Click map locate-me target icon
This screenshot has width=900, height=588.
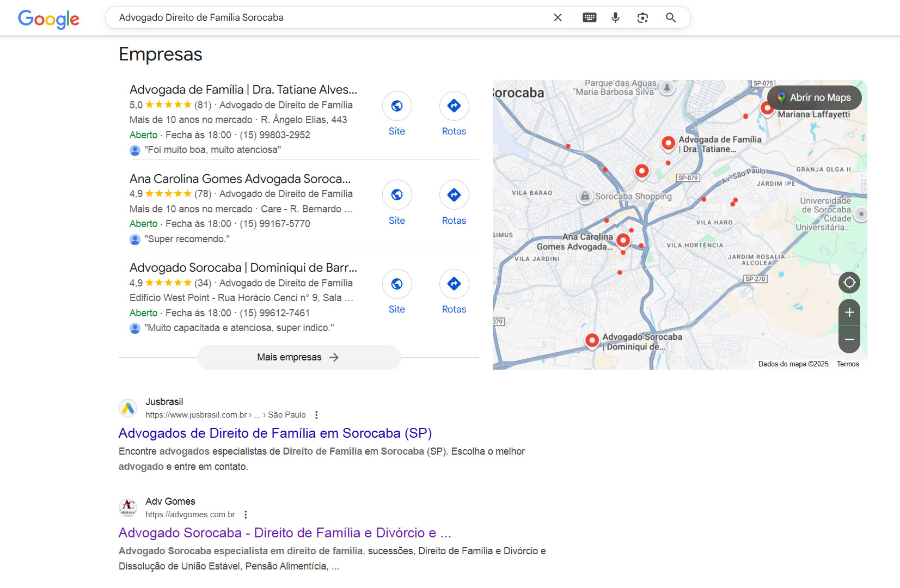(849, 282)
